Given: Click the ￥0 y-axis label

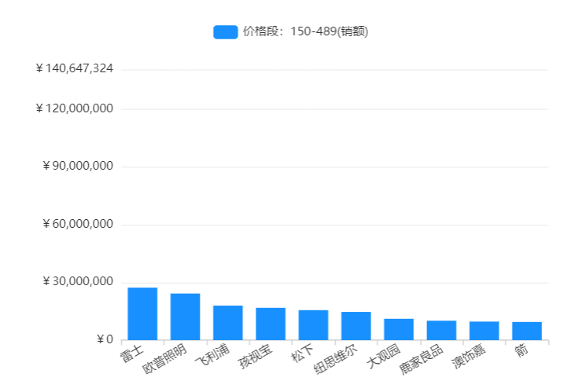Looking at the screenshot, I should point(105,340).
